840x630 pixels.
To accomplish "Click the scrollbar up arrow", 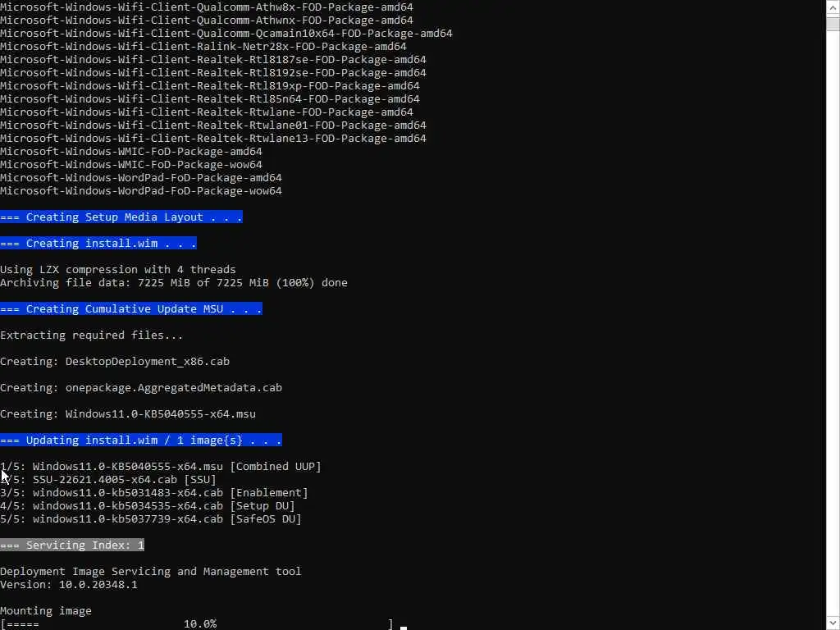I will point(833,7).
